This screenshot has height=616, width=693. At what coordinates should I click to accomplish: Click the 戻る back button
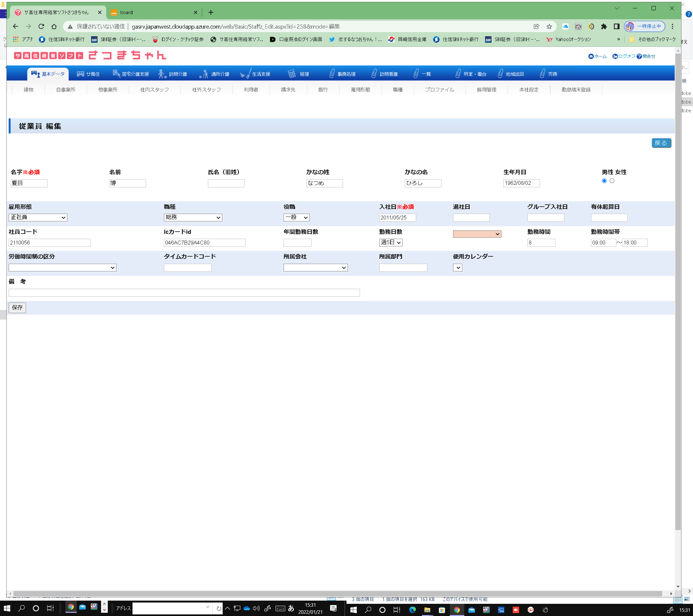[x=661, y=143]
